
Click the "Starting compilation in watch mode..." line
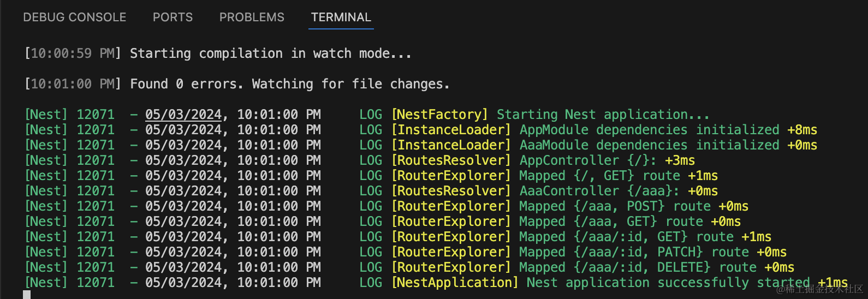coord(270,53)
